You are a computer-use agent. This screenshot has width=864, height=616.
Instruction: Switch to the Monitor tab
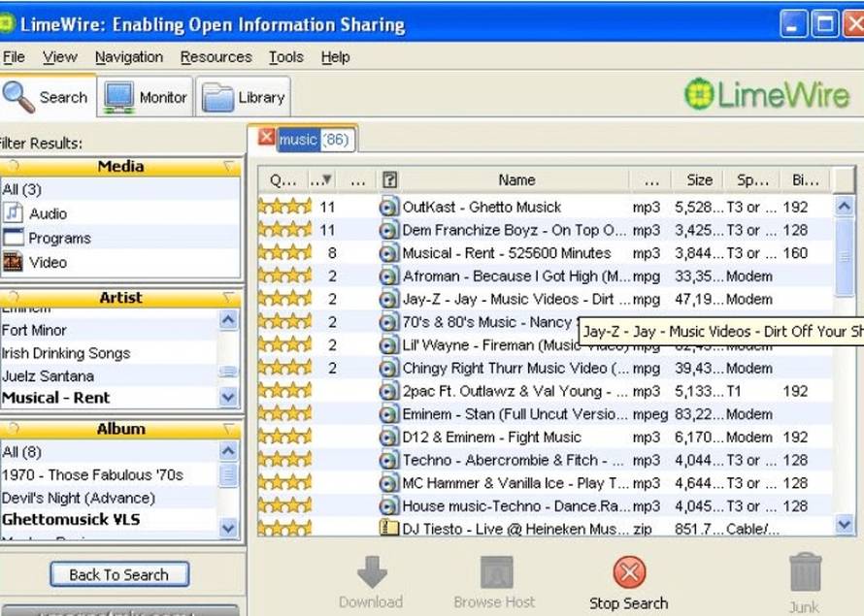(147, 97)
